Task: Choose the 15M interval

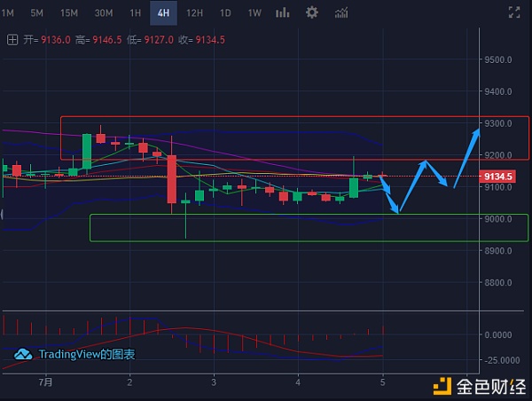Action: tap(69, 13)
